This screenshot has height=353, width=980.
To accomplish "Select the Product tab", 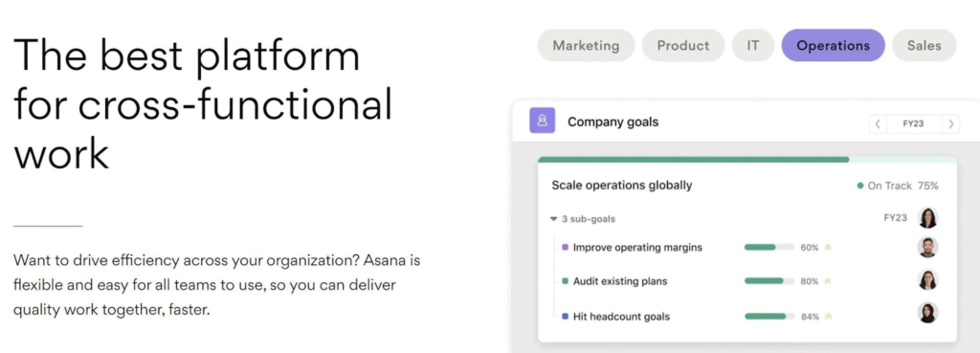I will [x=683, y=46].
